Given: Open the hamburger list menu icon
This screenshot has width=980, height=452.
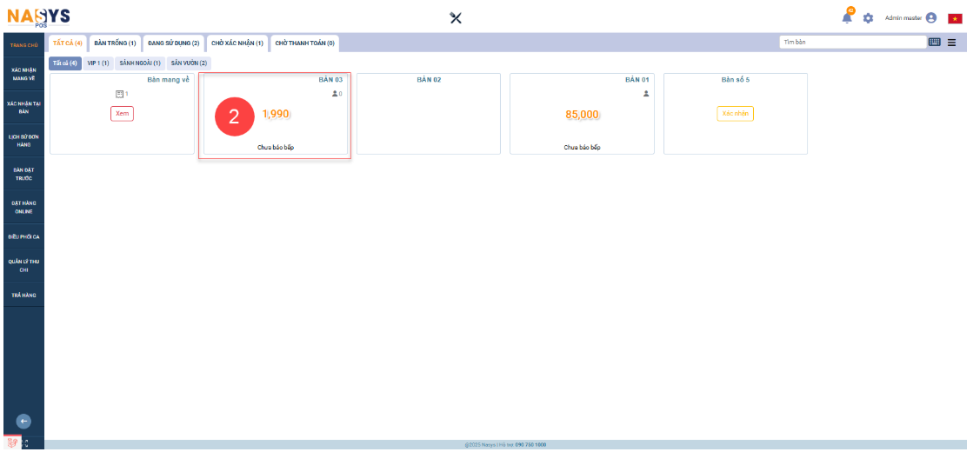Looking at the screenshot, I should pyautogui.click(x=951, y=42).
